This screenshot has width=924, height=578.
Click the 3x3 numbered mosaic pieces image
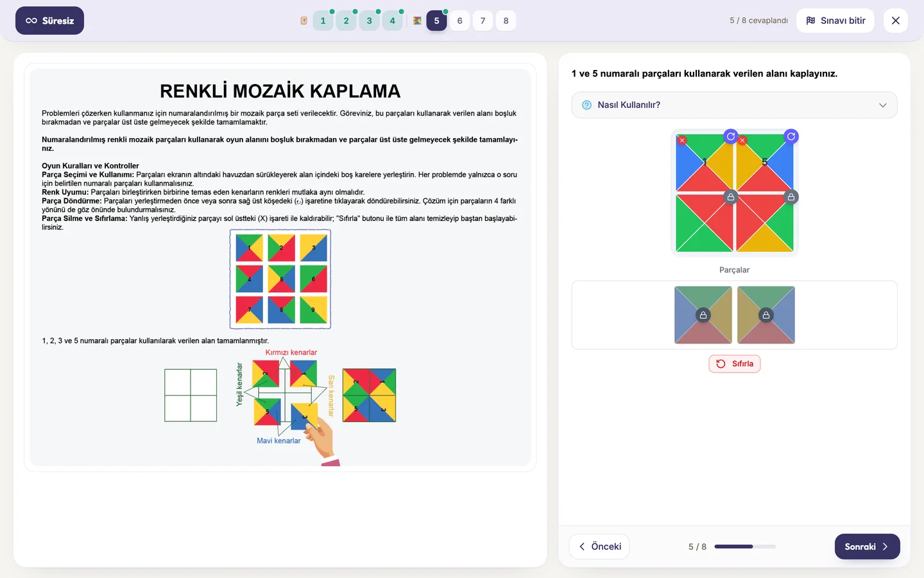pyautogui.click(x=280, y=279)
